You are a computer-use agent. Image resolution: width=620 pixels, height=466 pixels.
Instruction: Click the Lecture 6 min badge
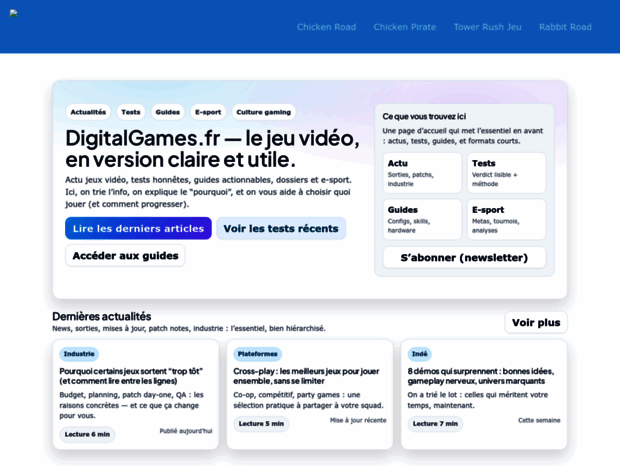click(87, 434)
